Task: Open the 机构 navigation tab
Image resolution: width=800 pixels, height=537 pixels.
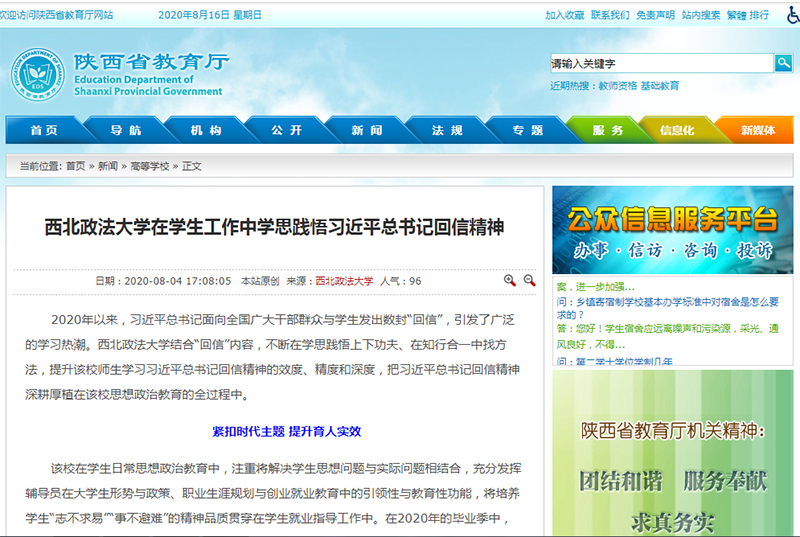Action: click(206, 131)
